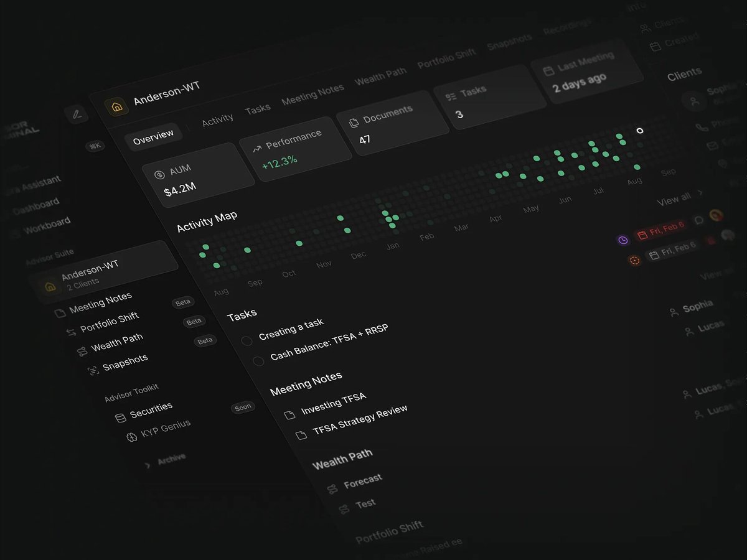747x560 pixels.
Task: Open the Snapshots tab
Action: point(509,42)
